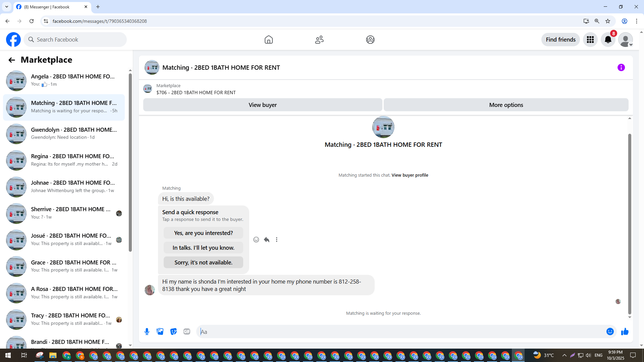644x362 pixels.
Task: Open the Tracy conversation
Action: click(64, 319)
